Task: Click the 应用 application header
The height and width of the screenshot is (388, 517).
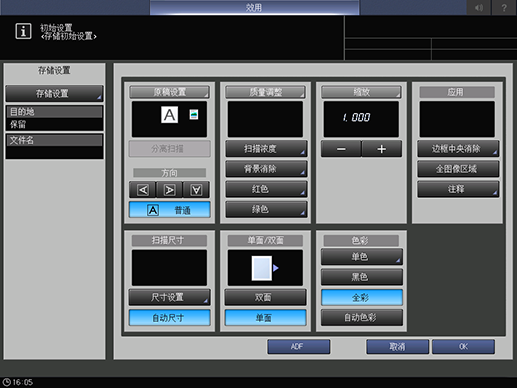Action: point(457,92)
